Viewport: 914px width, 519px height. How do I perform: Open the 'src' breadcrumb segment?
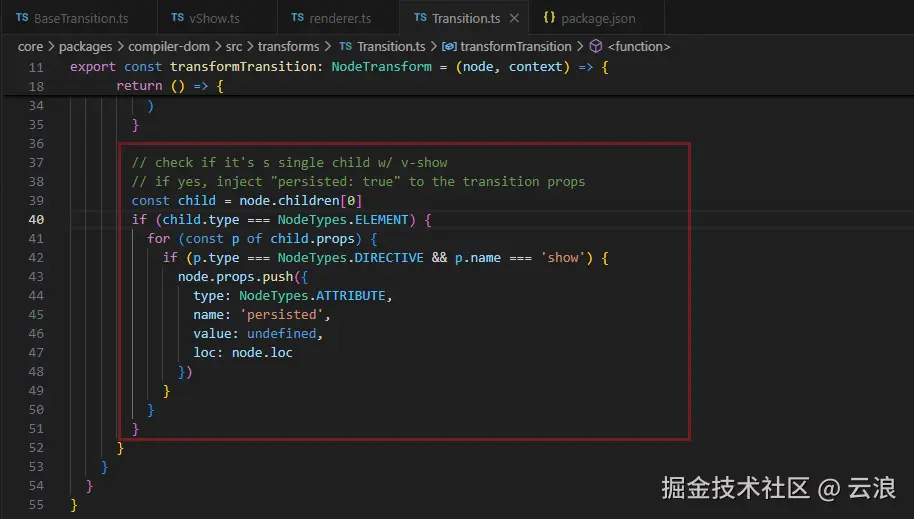[x=234, y=47]
